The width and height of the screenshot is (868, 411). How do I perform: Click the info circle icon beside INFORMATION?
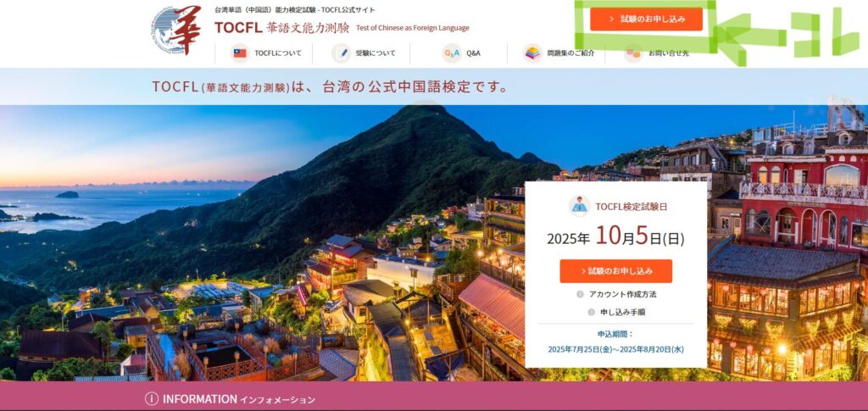[152, 399]
